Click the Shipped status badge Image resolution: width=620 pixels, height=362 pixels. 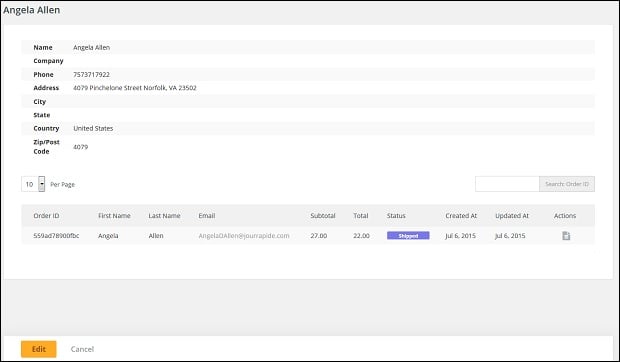click(x=408, y=236)
